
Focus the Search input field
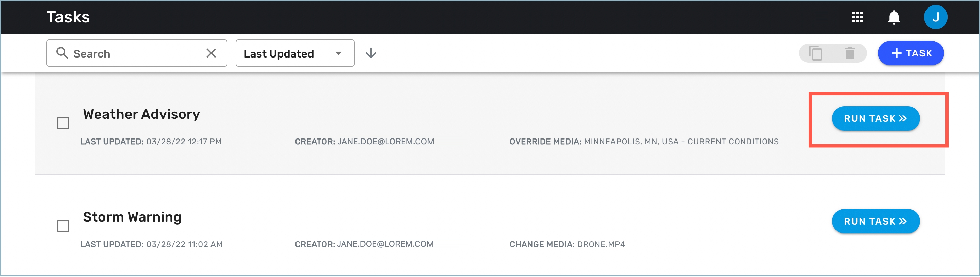[137, 53]
